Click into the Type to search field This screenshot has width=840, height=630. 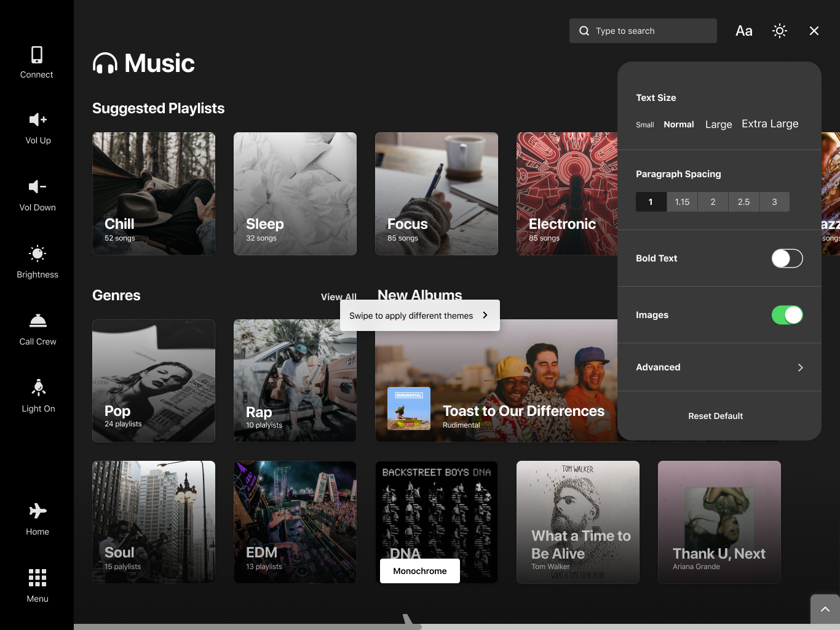point(643,31)
